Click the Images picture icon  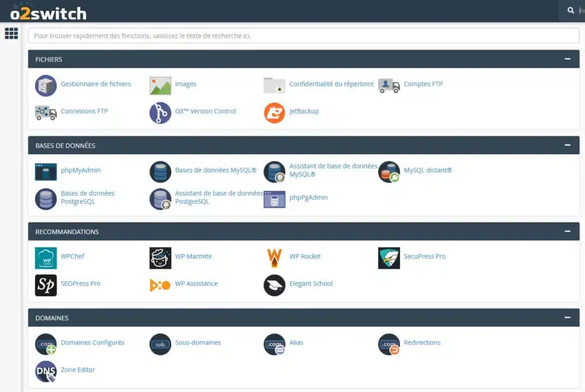tap(161, 86)
